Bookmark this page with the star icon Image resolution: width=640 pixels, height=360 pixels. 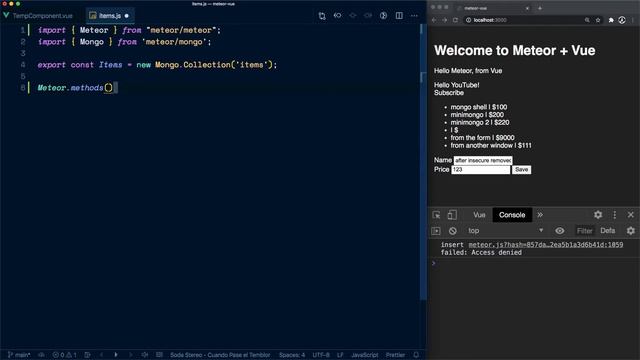coord(598,20)
